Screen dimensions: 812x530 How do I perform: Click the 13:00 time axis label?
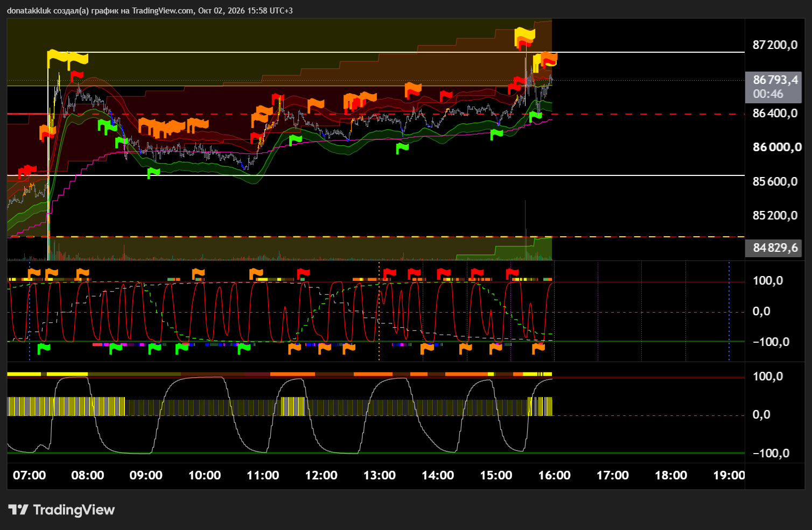[x=380, y=476]
